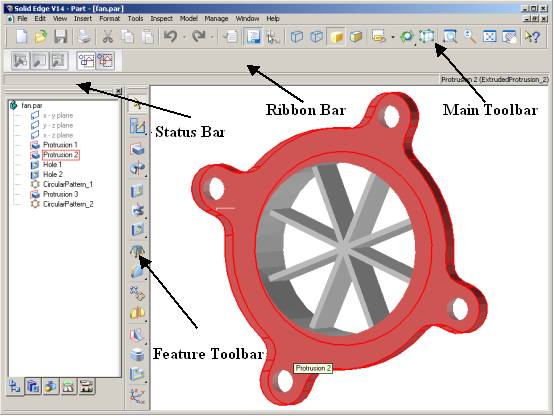This screenshot has height=416, width=554.
Task: Select the Zoom magnifier tool
Action: coord(470,36)
